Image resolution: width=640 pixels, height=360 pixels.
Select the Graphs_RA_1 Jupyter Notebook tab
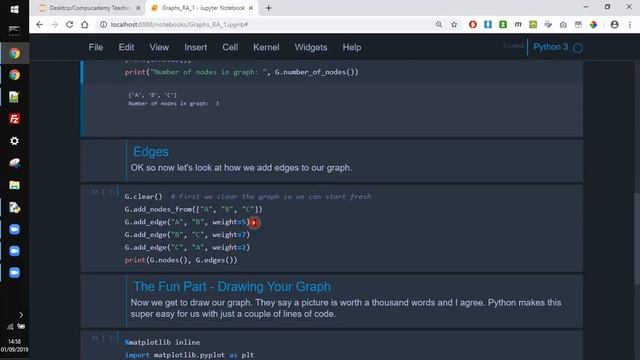coord(202,8)
